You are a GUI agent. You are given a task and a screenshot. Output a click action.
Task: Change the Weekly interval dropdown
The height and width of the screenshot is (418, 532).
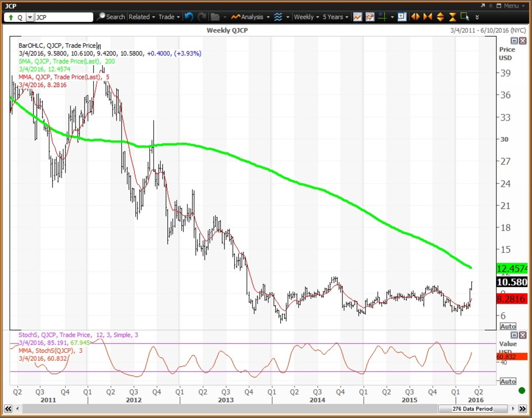tap(306, 17)
